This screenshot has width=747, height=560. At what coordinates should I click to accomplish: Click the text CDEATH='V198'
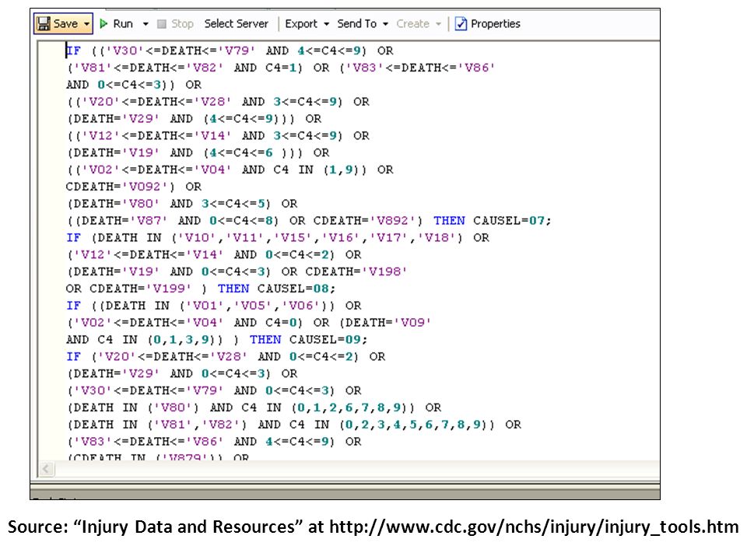pyautogui.click(x=356, y=271)
